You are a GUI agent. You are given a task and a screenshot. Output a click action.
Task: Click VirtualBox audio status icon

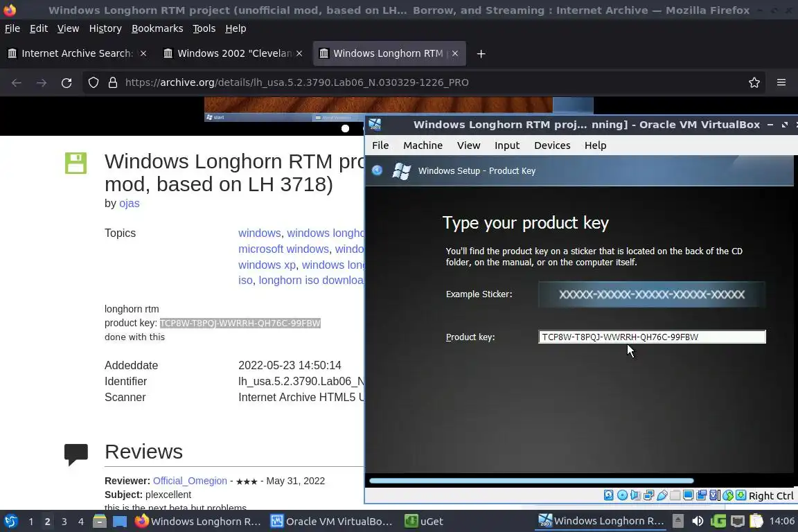pyautogui.click(x=635, y=495)
